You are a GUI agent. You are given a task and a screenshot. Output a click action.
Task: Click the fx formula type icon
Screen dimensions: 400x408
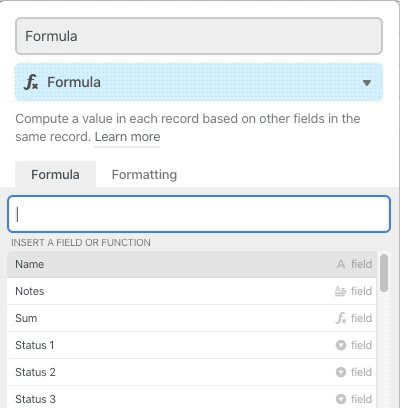pos(31,82)
